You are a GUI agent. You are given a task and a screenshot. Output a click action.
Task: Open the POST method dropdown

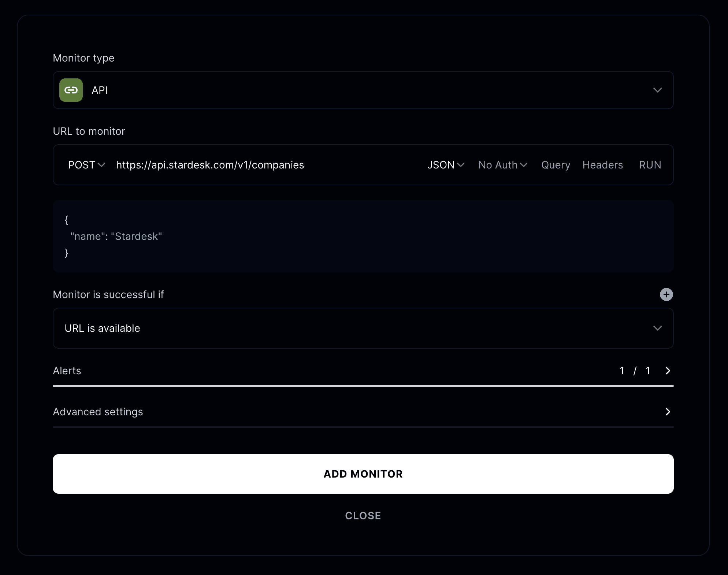tap(86, 165)
